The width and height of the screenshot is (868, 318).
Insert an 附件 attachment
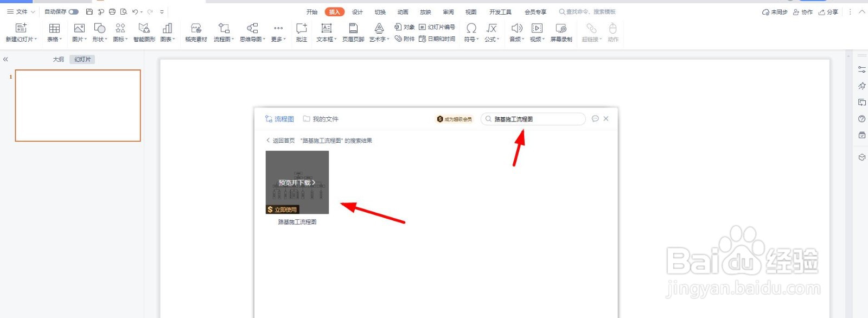click(405, 39)
